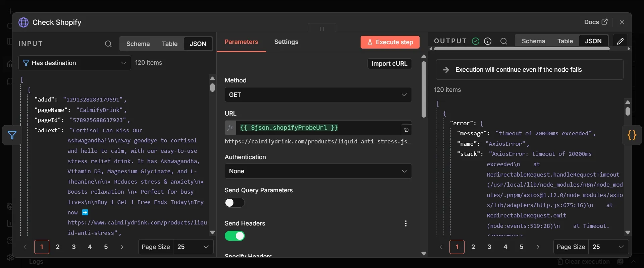Switch input view to Schema
Screen dimensions: 644x268
pos(138,44)
